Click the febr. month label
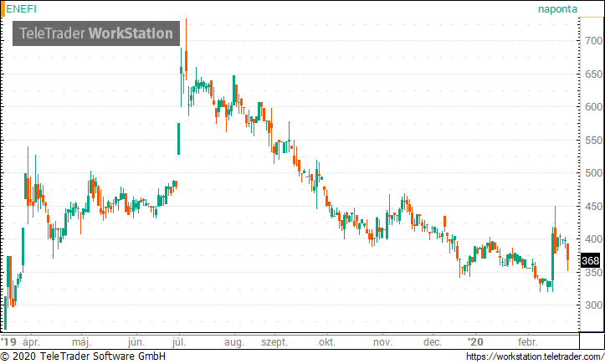 click(527, 342)
